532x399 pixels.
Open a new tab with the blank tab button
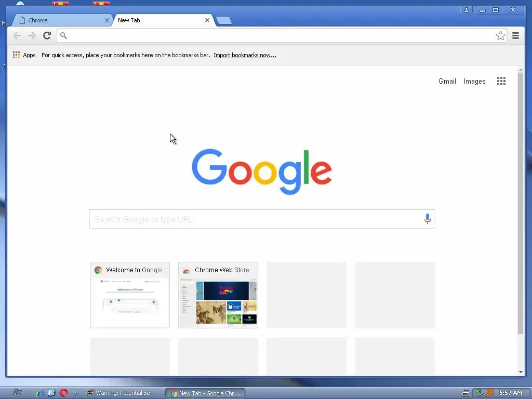point(224,21)
